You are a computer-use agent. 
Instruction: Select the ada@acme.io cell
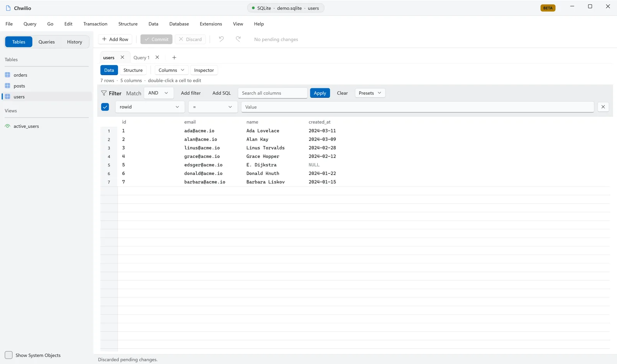(x=199, y=131)
